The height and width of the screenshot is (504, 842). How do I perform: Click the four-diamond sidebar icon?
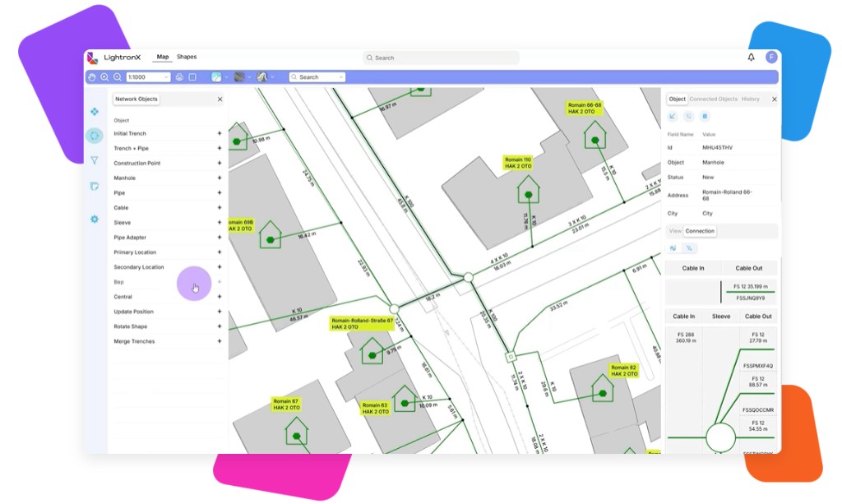point(95,111)
